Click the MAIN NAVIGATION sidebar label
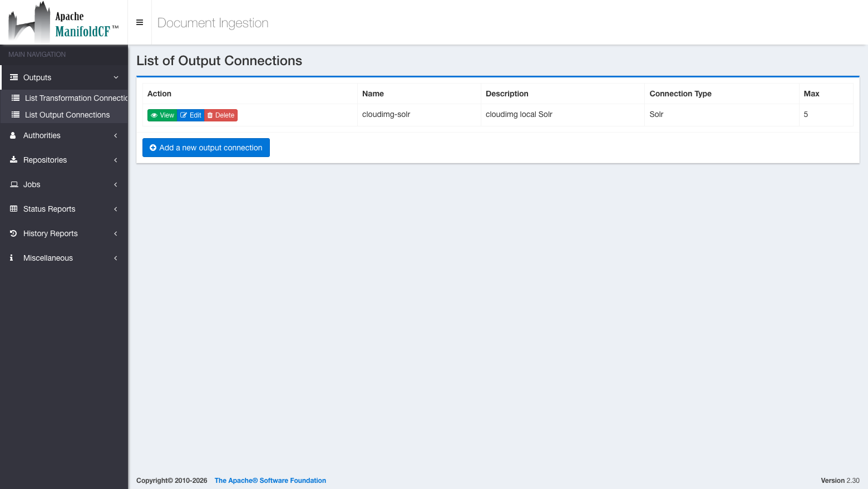This screenshot has width=868, height=489. [x=37, y=55]
